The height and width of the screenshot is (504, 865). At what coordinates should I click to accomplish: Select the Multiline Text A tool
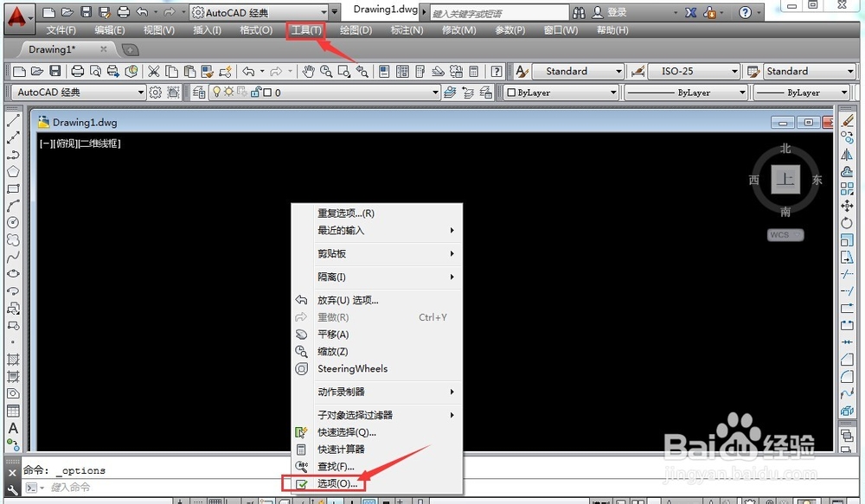coord(13,428)
